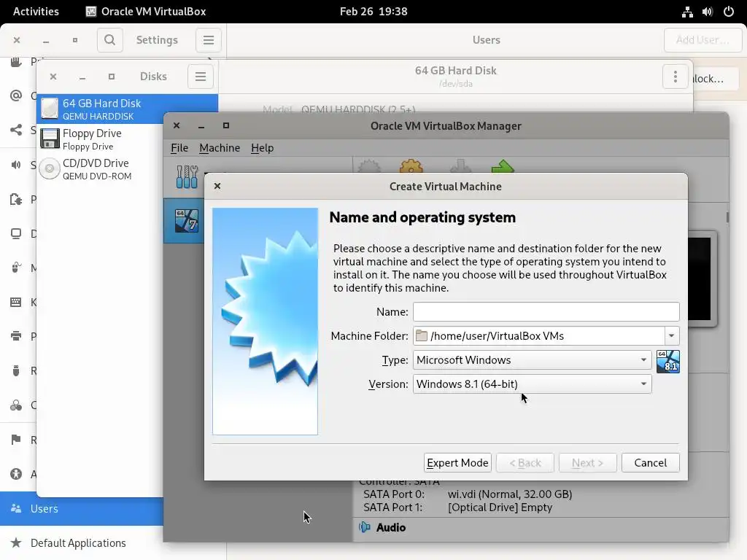Image resolution: width=747 pixels, height=560 pixels.
Task: Open the drive options kebab menu in Disks
Action: coord(675,77)
